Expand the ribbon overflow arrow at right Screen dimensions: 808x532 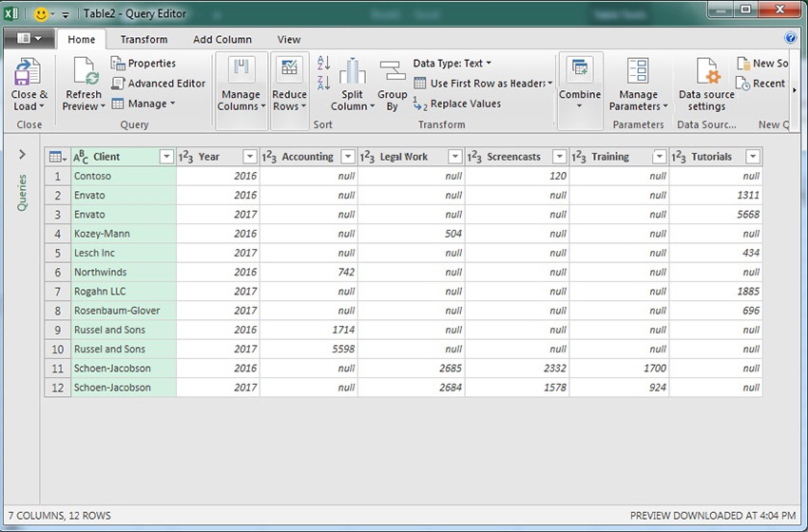point(794,90)
